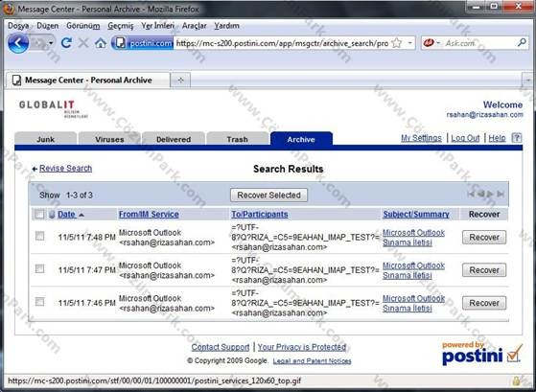Click the Date ascending sort arrow

[x=82, y=215]
